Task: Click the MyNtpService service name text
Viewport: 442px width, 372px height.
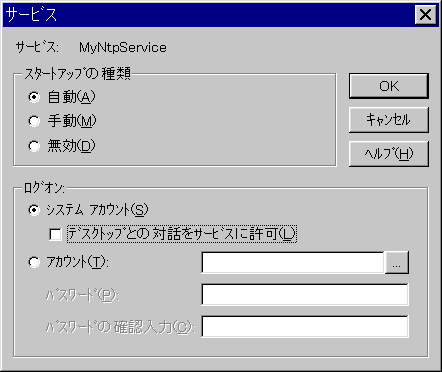Action: 123,48
